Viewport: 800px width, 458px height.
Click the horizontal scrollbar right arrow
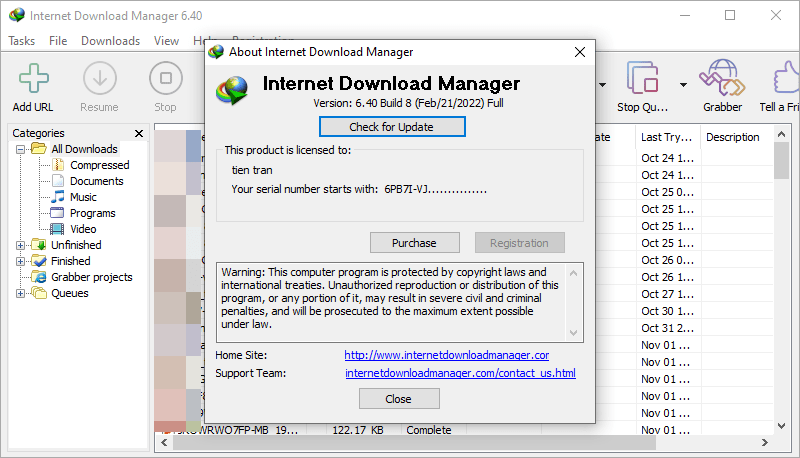(764, 443)
